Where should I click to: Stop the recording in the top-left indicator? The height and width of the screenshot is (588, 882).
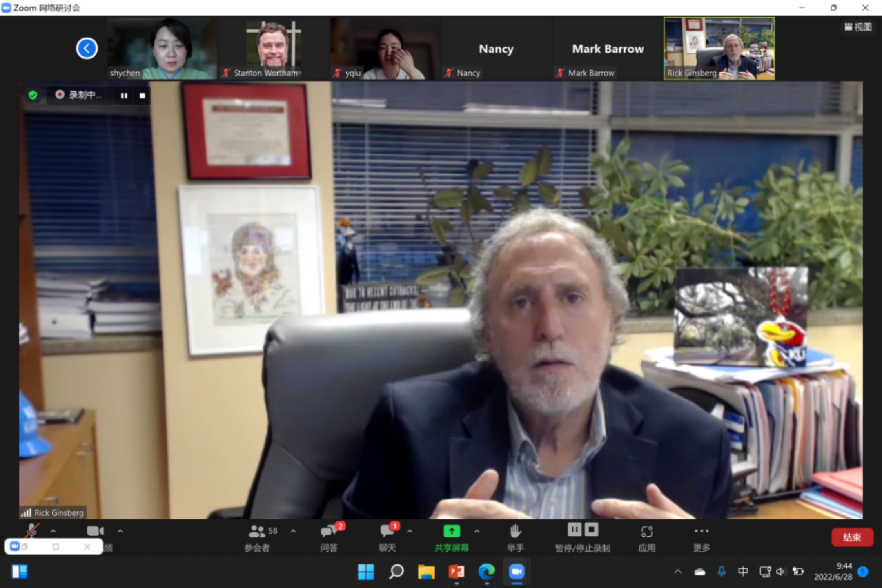click(x=143, y=96)
